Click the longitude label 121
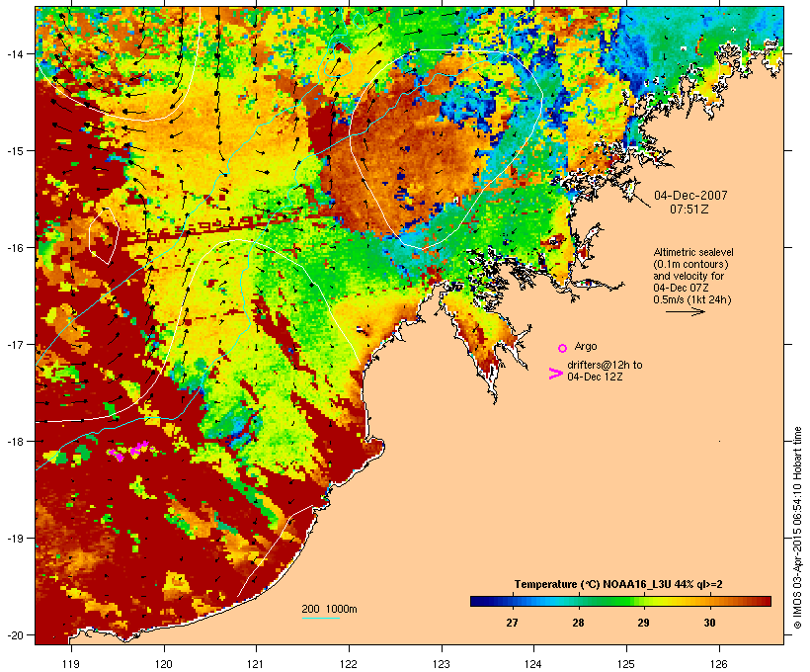 pyautogui.click(x=256, y=664)
